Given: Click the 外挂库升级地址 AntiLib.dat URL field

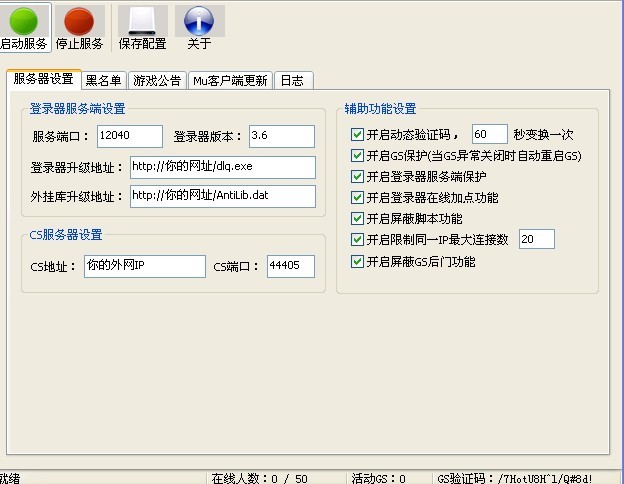Looking at the screenshot, I should 222,196.
